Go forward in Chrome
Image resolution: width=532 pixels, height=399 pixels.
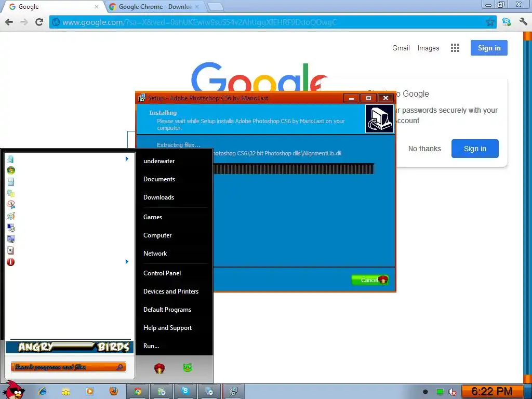click(24, 22)
